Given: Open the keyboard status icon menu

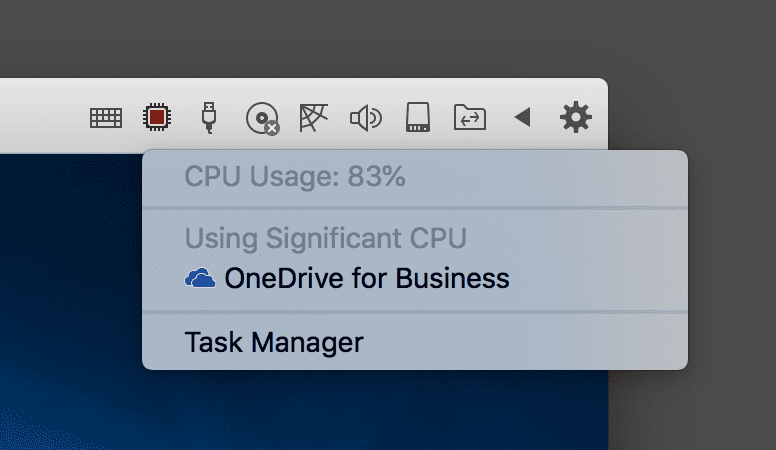Looking at the screenshot, I should (106, 118).
